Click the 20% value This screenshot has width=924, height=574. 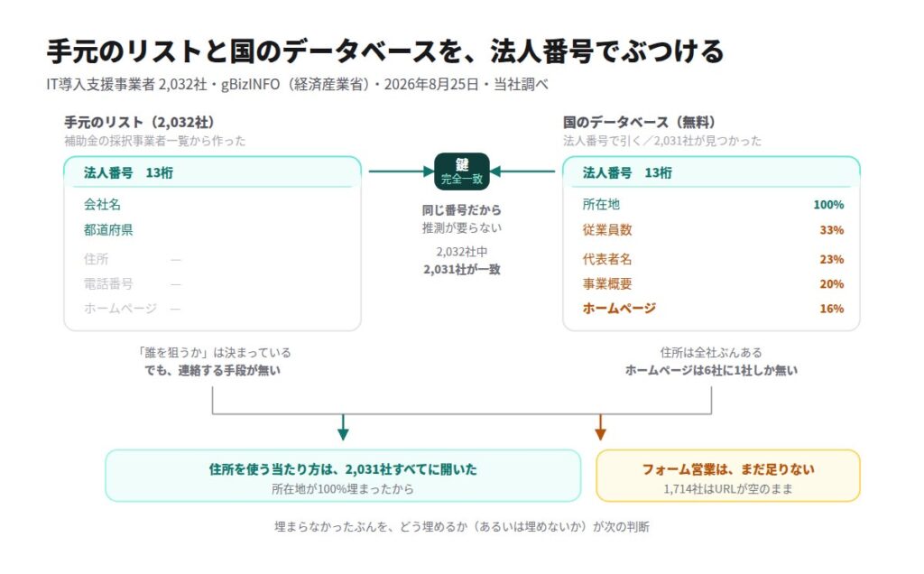point(831,284)
